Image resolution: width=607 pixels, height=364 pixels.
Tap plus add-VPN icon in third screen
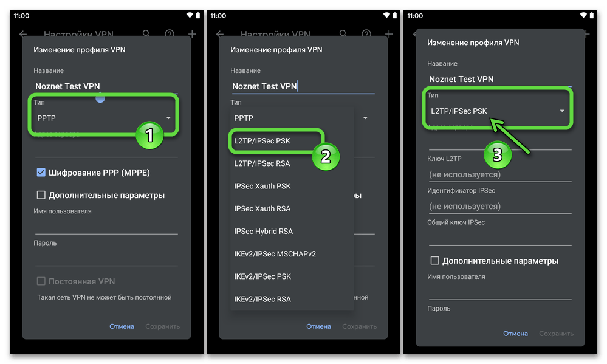click(x=587, y=34)
